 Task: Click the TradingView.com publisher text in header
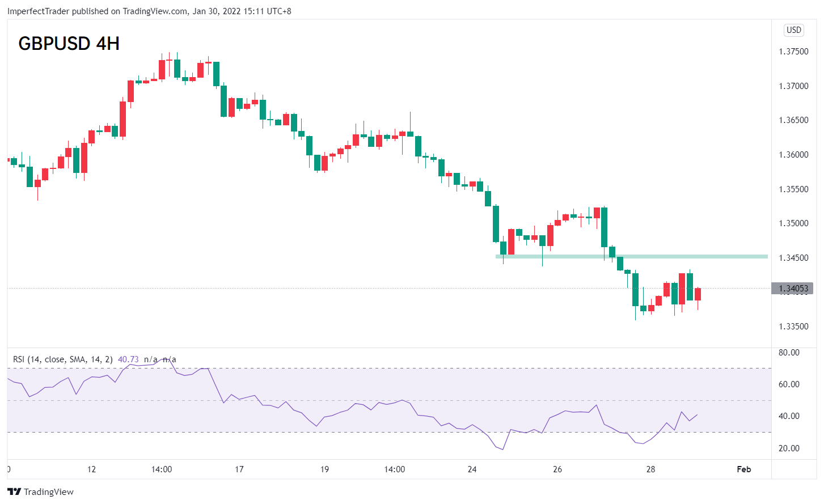pyautogui.click(x=155, y=11)
